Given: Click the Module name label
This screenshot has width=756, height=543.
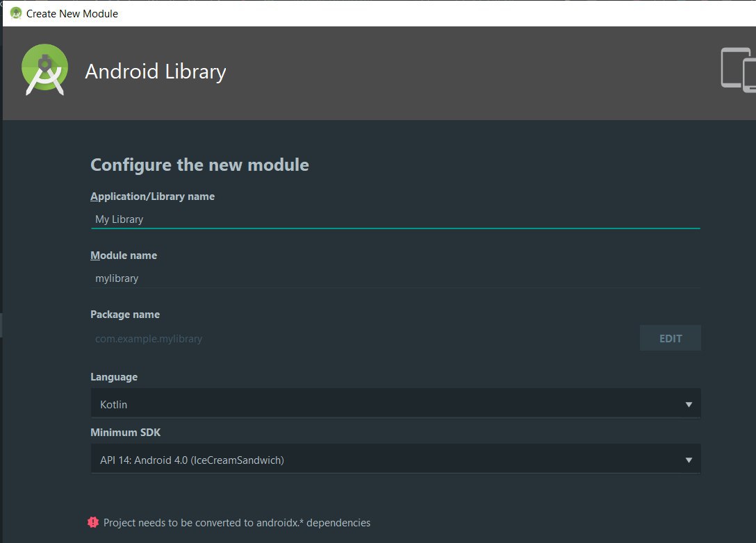Looking at the screenshot, I should pos(124,256).
